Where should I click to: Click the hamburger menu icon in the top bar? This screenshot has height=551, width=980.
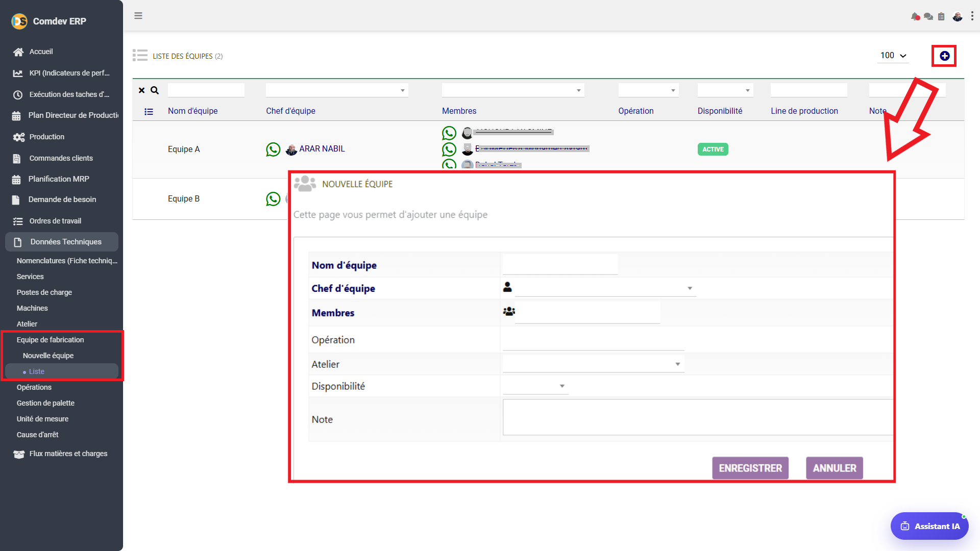point(138,16)
